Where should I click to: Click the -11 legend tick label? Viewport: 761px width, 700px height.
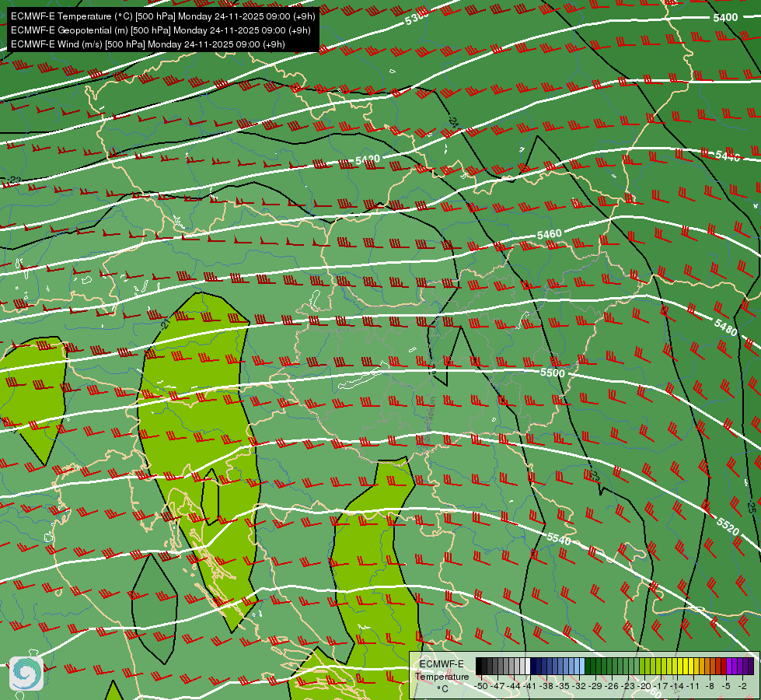(693, 686)
